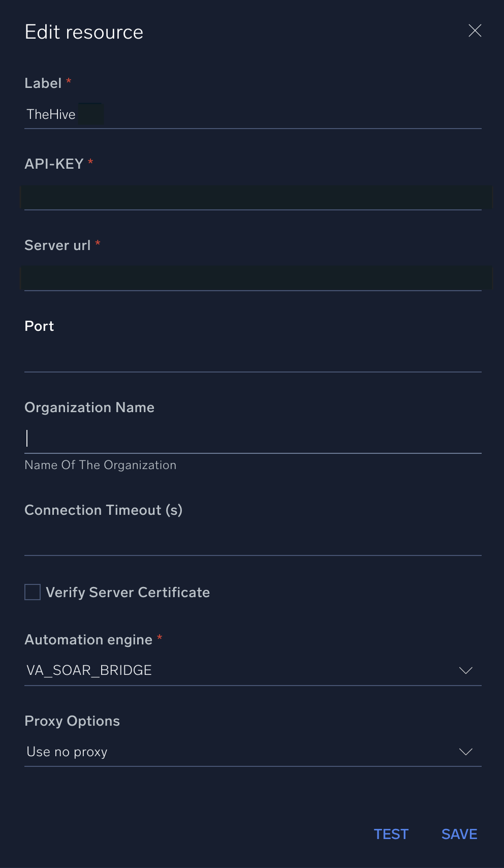Focus the API-KEY input field
Image resolution: width=504 pixels, height=868 pixels.
tap(254, 197)
